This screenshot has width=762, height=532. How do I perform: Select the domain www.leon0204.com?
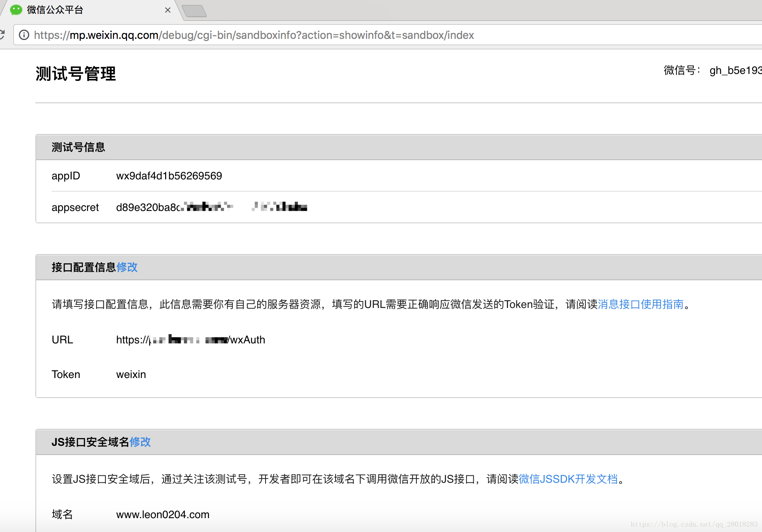point(163,515)
